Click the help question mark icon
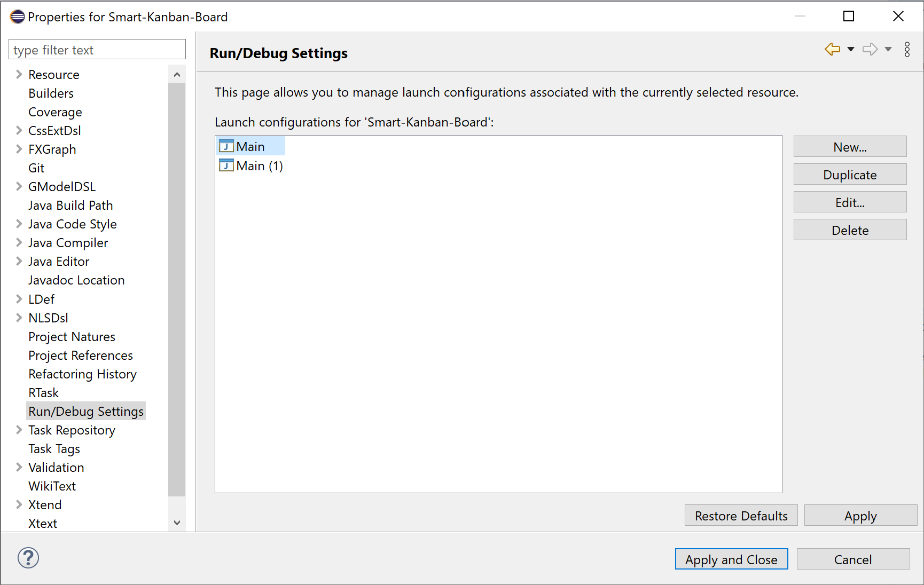Screen dimensions: 924x585 [28, 558]
